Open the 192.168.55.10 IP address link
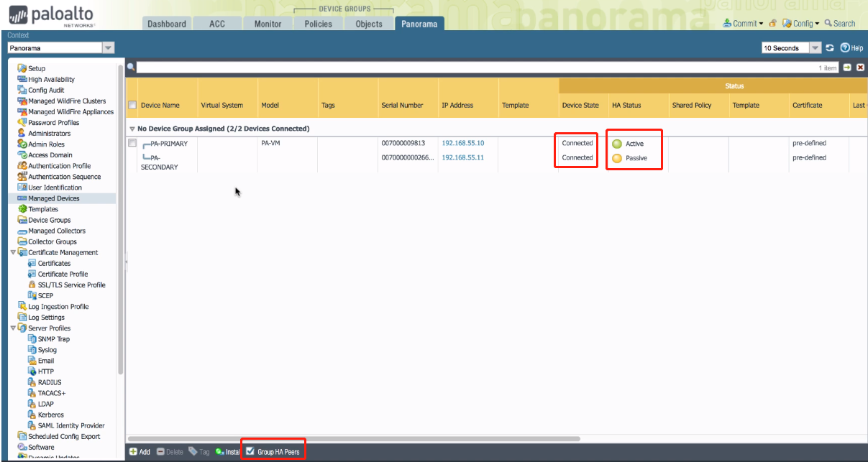The image size is (868, 462). tap(462, 143)
